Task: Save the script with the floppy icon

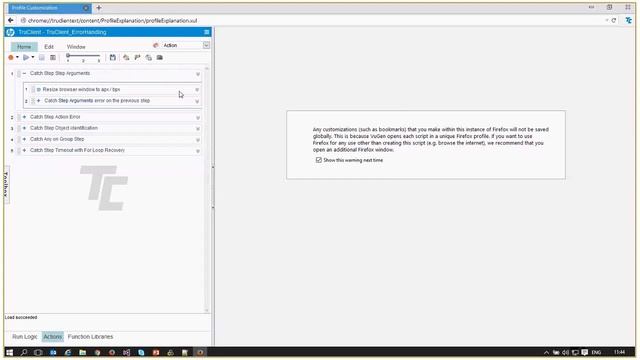Action: point(113,58)
